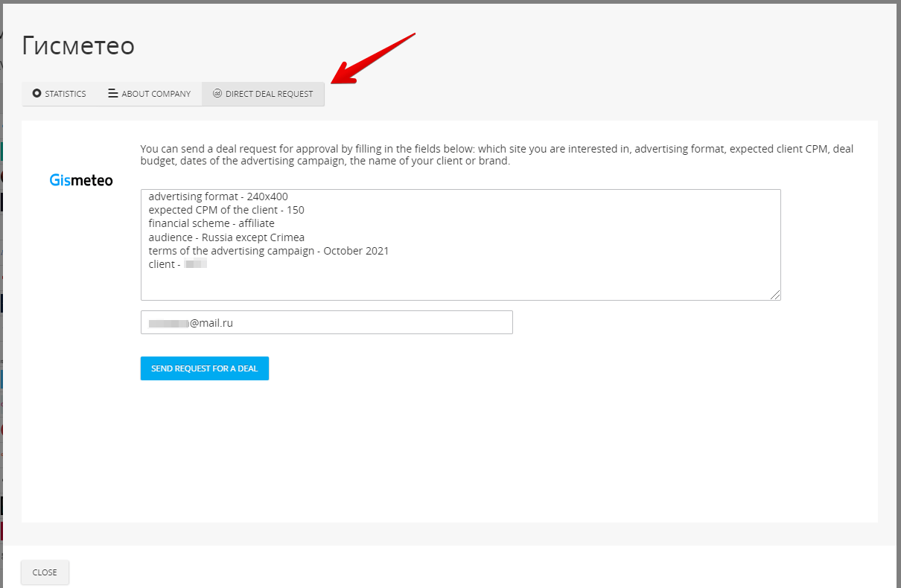Image resolution: width=901 pixels, height=588 pixels.
Task: Click 'audience - Russia except Crimea' line
Action: click(x=226, y=237)
